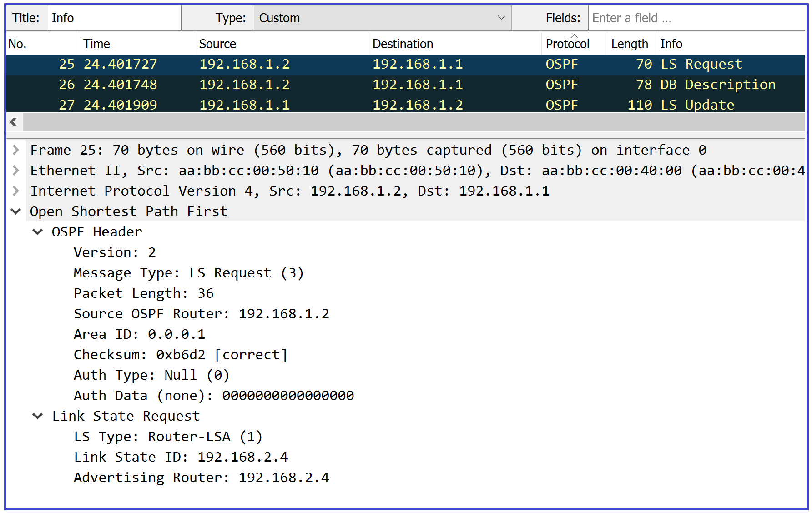812x513 pixels.
Task: Click the Enter a field input box
Action: pos(696,18)
